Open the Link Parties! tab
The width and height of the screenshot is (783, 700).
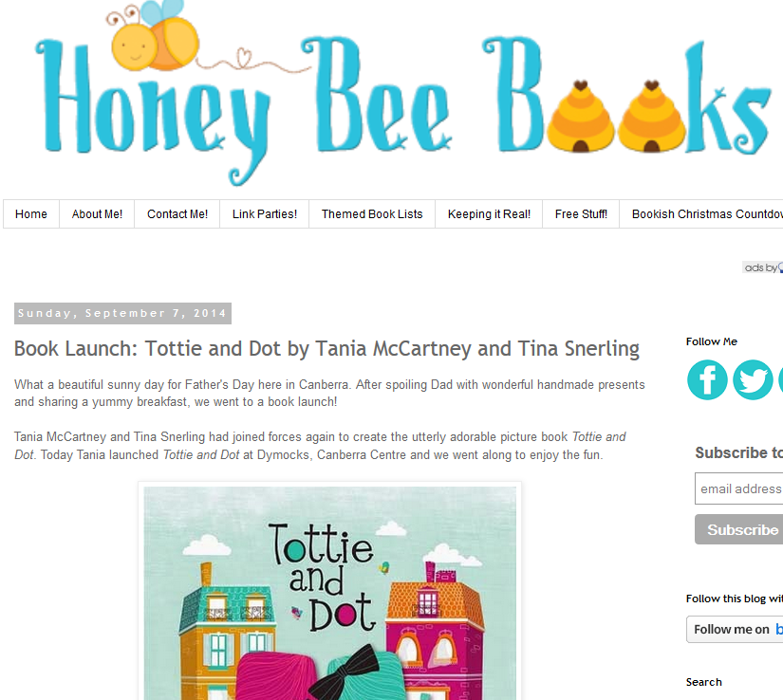[265, 214]
